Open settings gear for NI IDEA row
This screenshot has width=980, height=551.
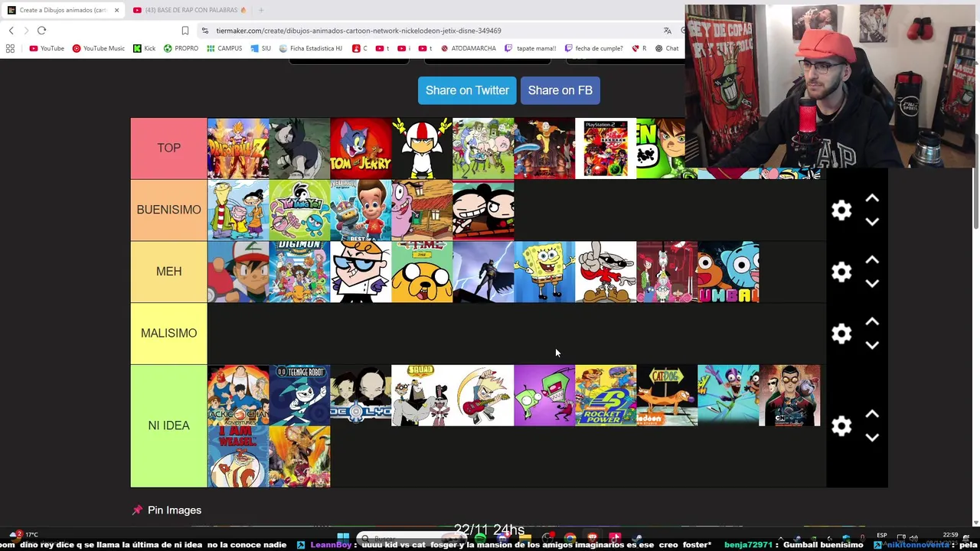click(x=841, y=426)
